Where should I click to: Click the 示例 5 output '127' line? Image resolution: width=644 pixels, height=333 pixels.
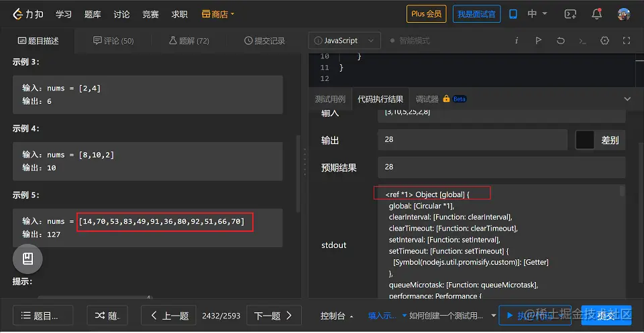41,235
